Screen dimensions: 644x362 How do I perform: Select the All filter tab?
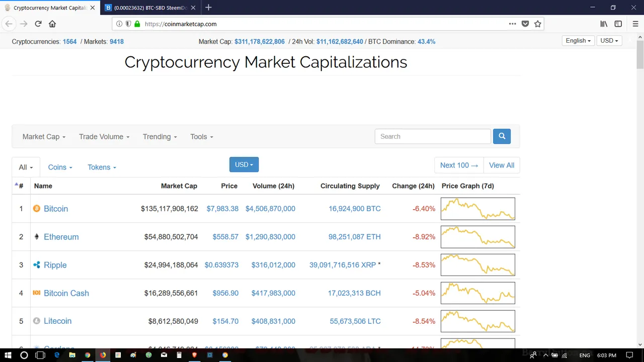click(26, 167)
